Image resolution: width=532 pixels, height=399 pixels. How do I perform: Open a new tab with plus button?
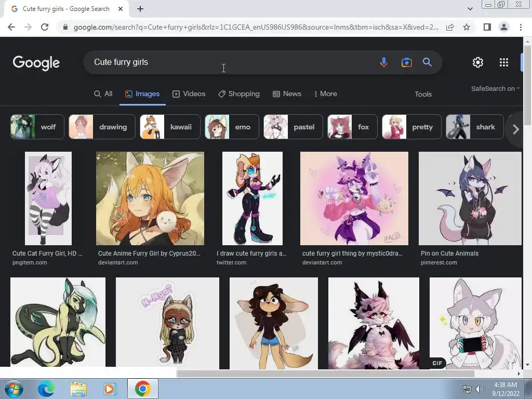[x=140, y=9]
